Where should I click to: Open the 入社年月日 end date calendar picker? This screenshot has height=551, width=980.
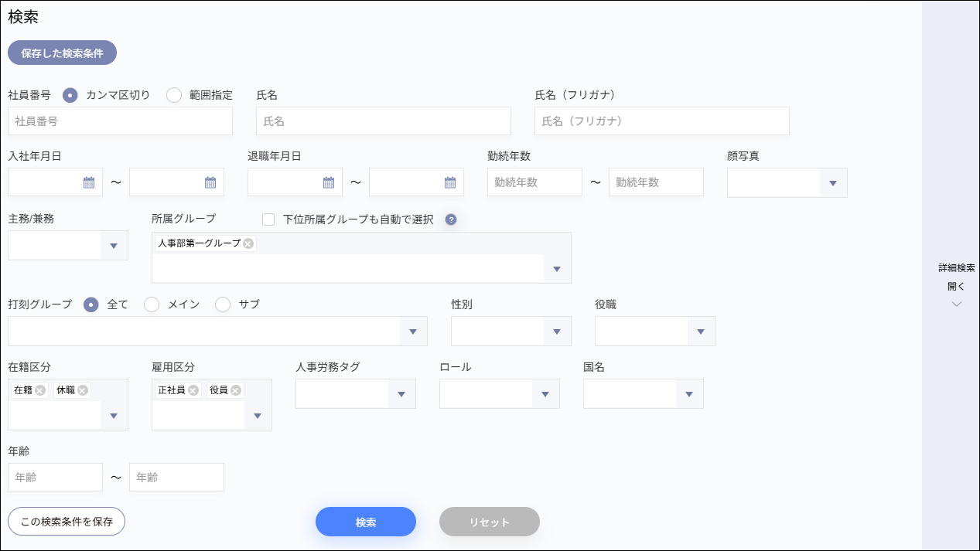[x=209, y=182]
